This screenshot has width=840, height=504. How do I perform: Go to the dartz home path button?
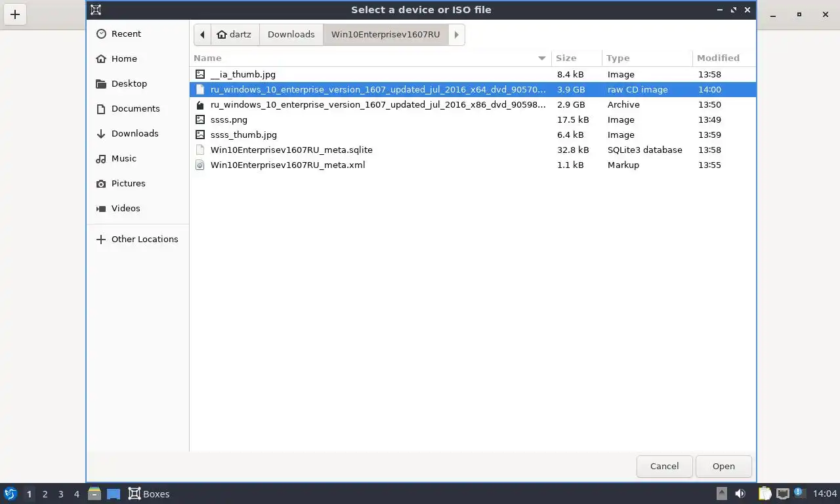pos(234,34)
